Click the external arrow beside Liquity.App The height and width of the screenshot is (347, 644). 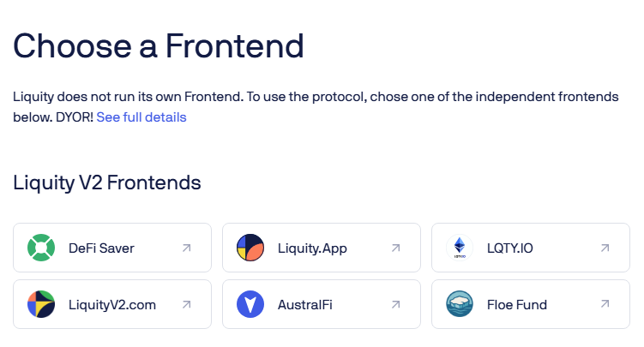coord(395,248)
